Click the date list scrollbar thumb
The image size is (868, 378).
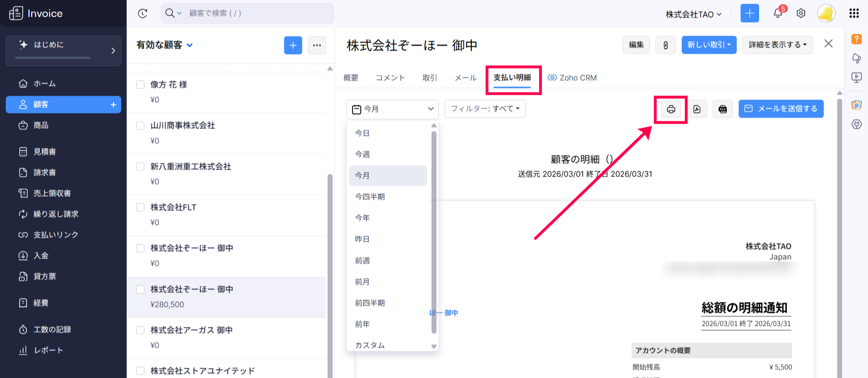(434, 231)
